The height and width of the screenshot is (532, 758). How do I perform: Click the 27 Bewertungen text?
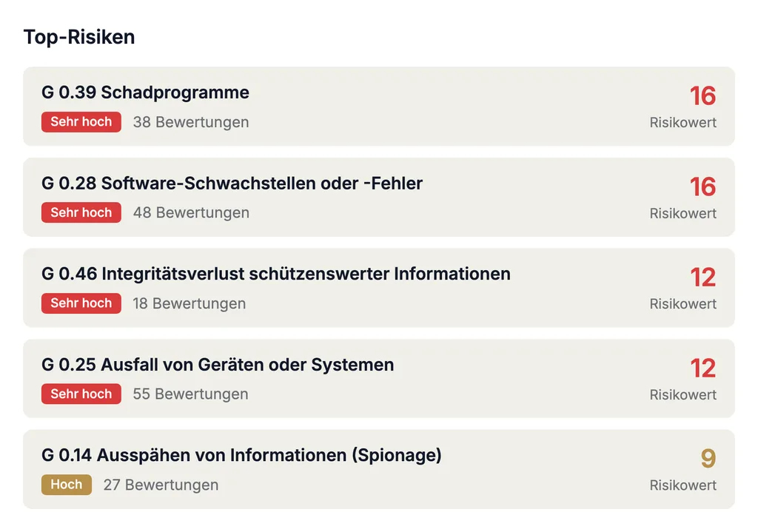tap(161, 485)
